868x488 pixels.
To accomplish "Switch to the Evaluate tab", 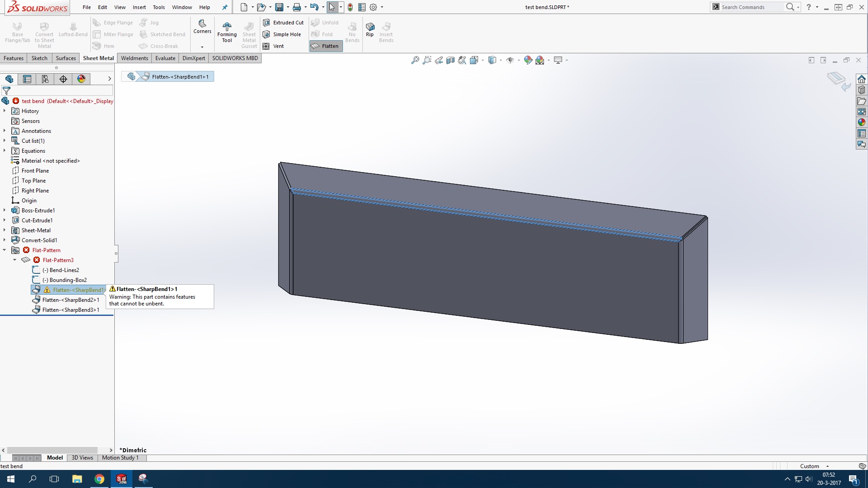I will click(x=165, y=58).
